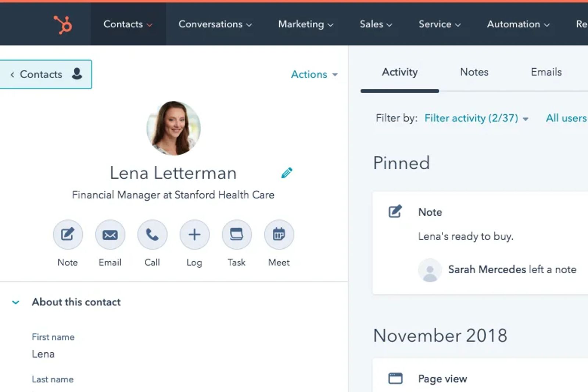Edit contact name with pencil icon
Viewport: 588px width, 392px height.
click(287, 173)
